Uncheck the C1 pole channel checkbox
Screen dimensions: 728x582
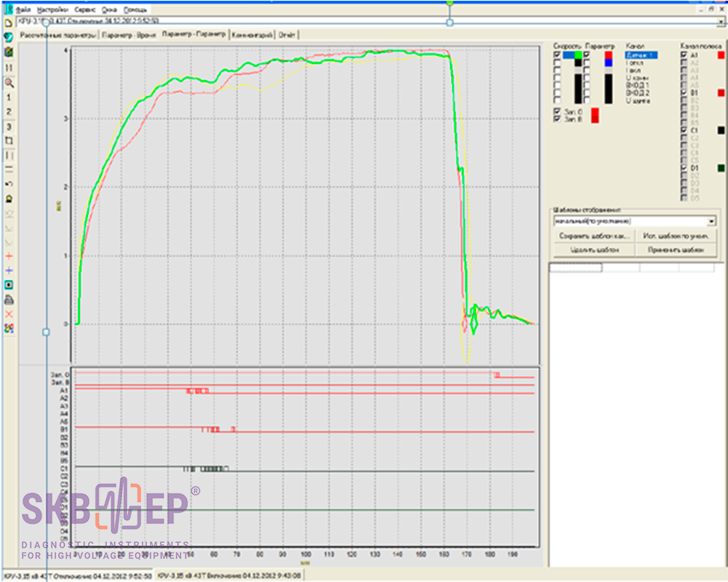(x=684, y=130)
